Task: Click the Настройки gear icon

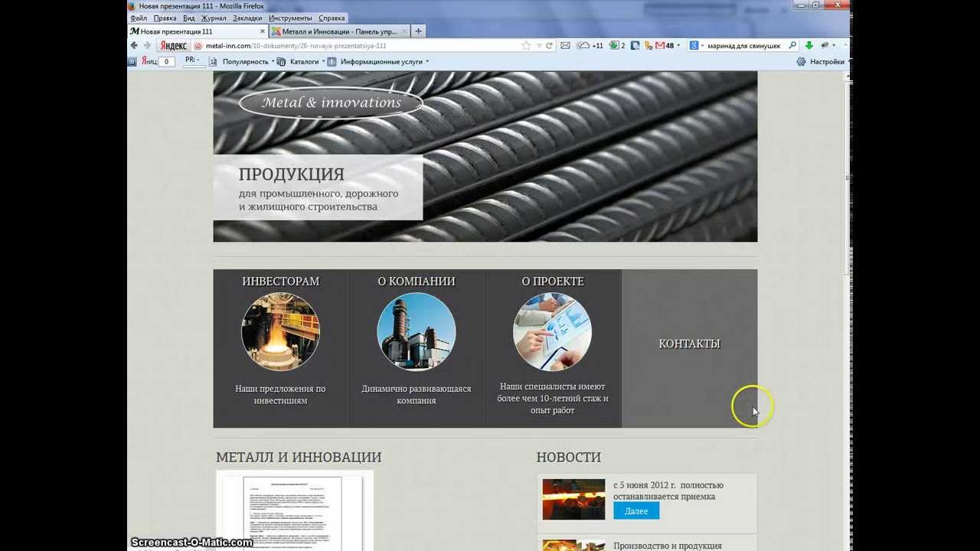Action: tap(802, 61)
